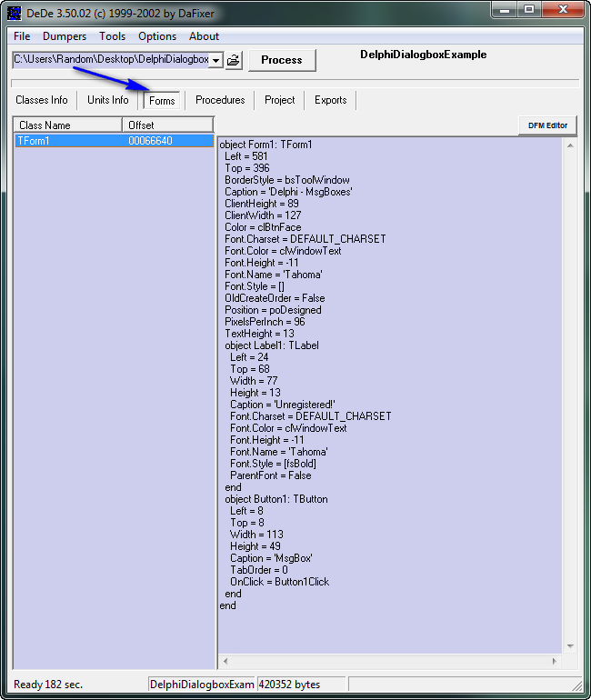Screen dimensions: 591x700
Task: Open the Options menu
Action: point(157,36)
